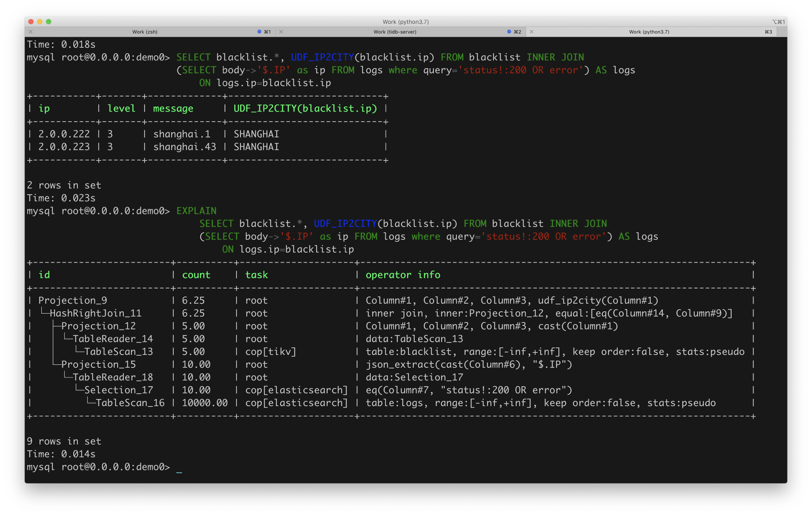Click the json_extract operator info text
The height and width of the screenshot is (516, 812).
click(x=469, y=364)
